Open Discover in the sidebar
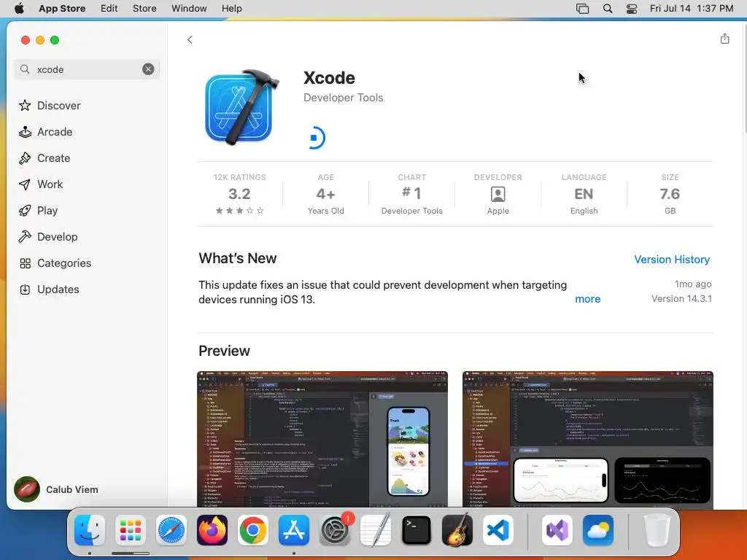747x560 pixels. (50, 105)
